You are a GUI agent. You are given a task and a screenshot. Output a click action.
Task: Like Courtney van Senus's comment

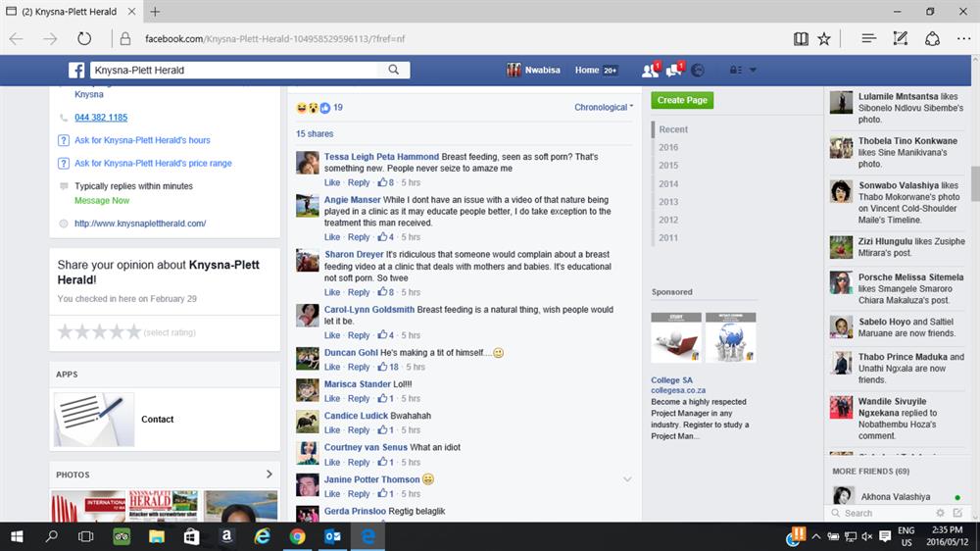332,462
